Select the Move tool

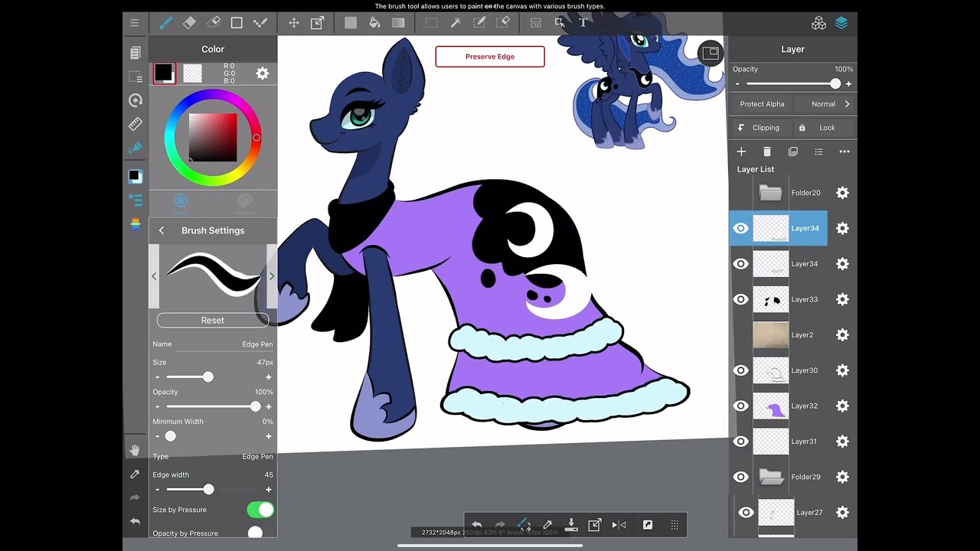pos(293,23)
